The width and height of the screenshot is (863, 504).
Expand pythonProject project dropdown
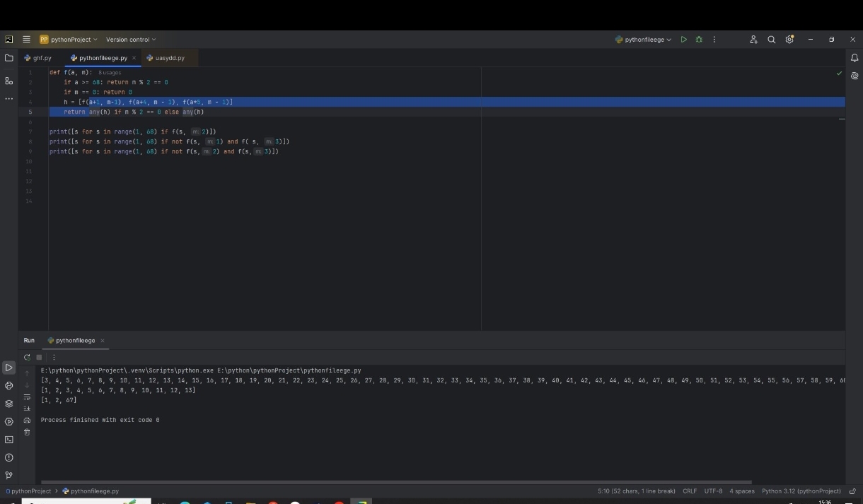click(69, 40)
